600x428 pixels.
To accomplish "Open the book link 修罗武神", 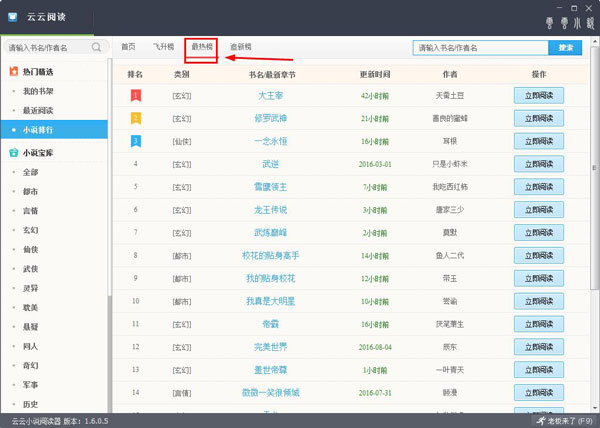I will pyautogui.click(x=271, y=118).
